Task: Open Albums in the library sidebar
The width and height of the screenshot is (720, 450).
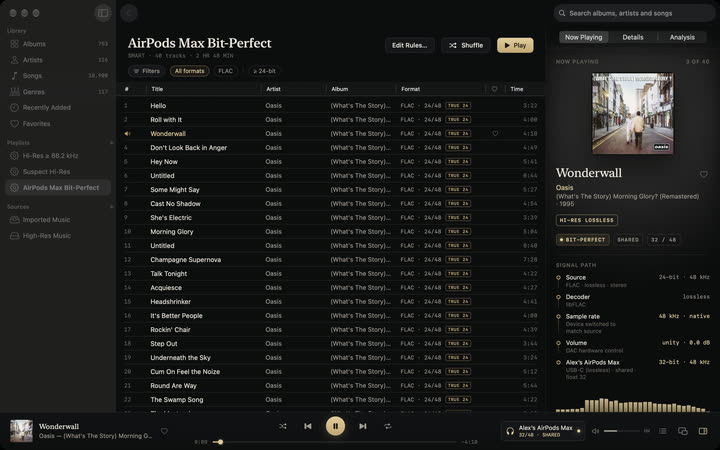Action: [x=58, y=44]
